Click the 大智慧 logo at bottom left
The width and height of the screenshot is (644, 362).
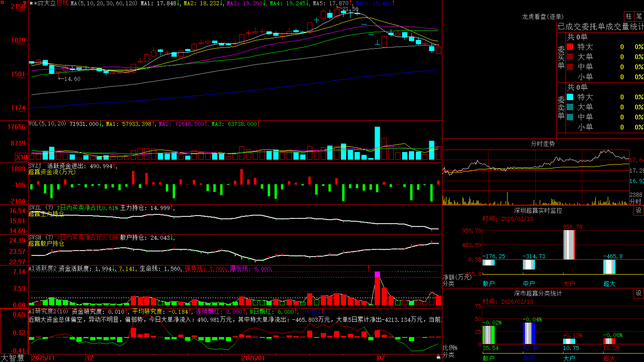(12, 358)
